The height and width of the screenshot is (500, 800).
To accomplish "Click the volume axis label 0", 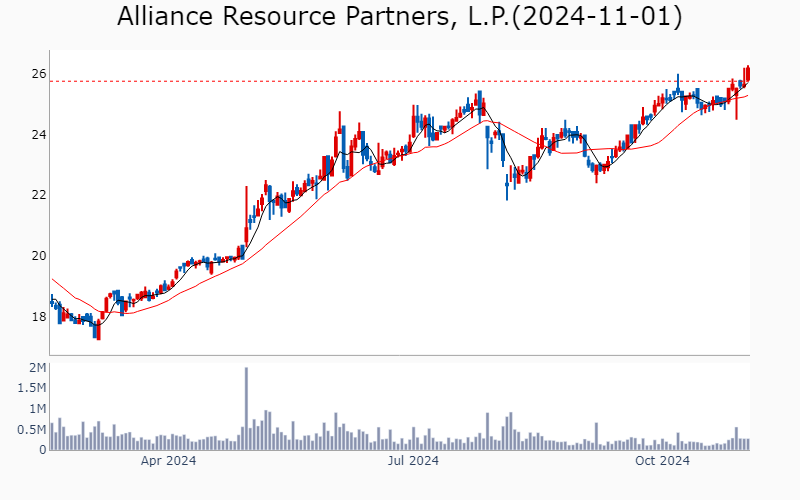I will pyautogui.click(x=43, y=450).
